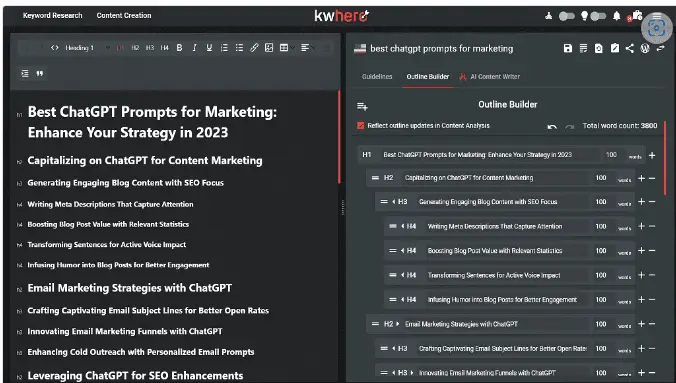The image size is (676, 383).
Task: Click the clipboard edit icon in panel header
Action: (x=615, y=48)
